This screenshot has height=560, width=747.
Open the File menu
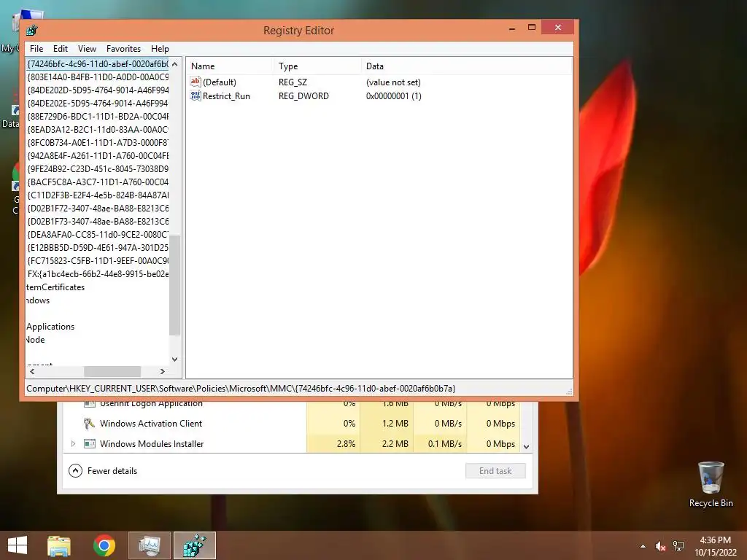click(36, 49)
